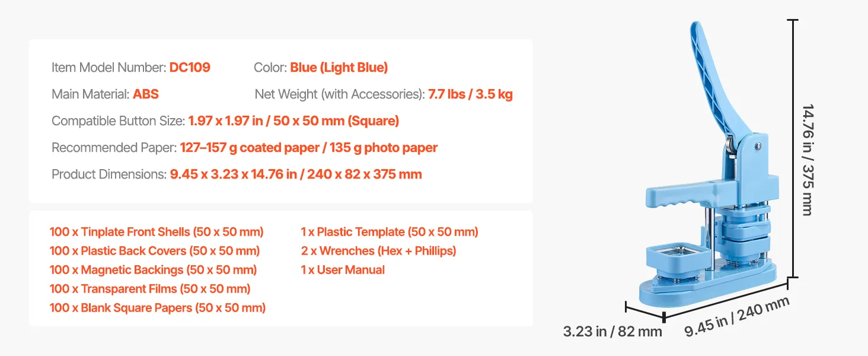This screenshot has width=868, height=356.
Task: Select the Transparent Films line
Action: click(150, 289)
